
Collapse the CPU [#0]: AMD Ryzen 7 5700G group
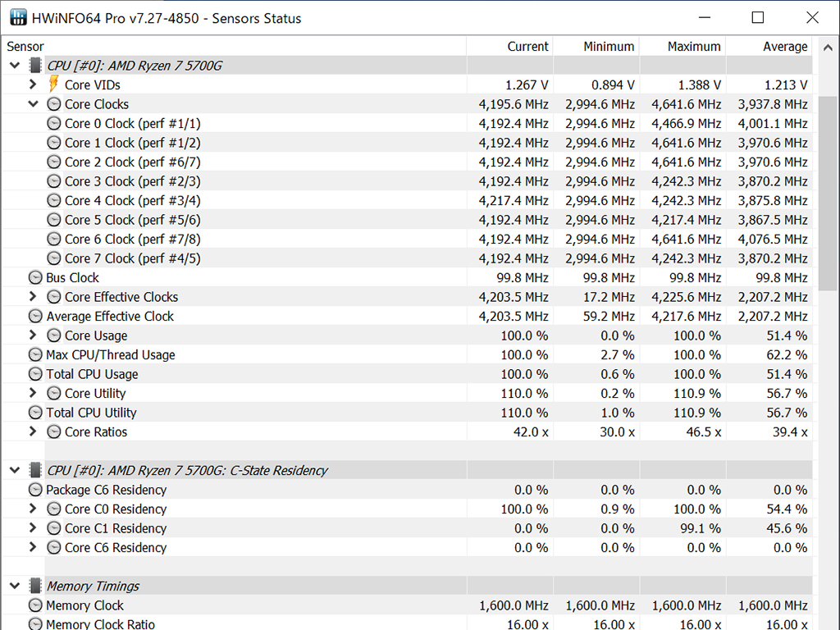(15, 66)
